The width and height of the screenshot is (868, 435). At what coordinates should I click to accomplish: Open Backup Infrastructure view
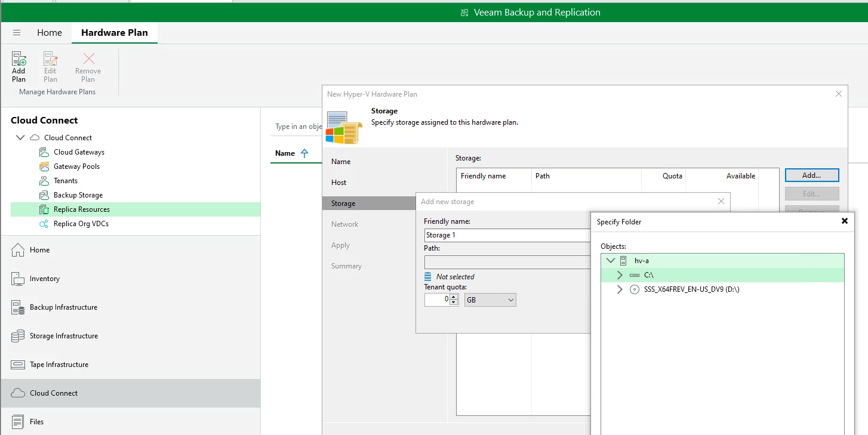[63, 307]
